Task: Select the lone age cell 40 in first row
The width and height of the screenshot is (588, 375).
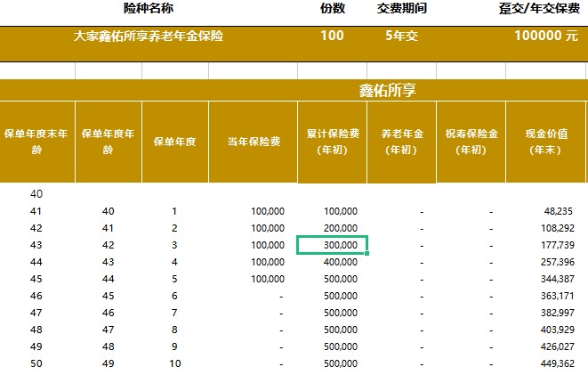Action: pyautogui.click(x=36, y=194)
